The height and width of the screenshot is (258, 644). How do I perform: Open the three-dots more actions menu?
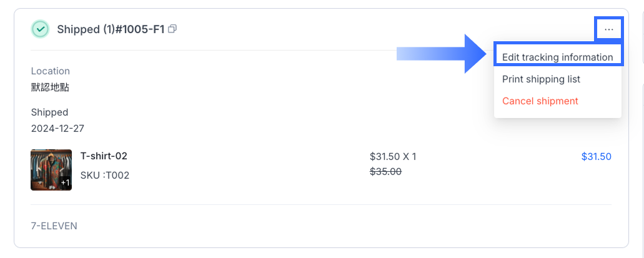point(609,29)
